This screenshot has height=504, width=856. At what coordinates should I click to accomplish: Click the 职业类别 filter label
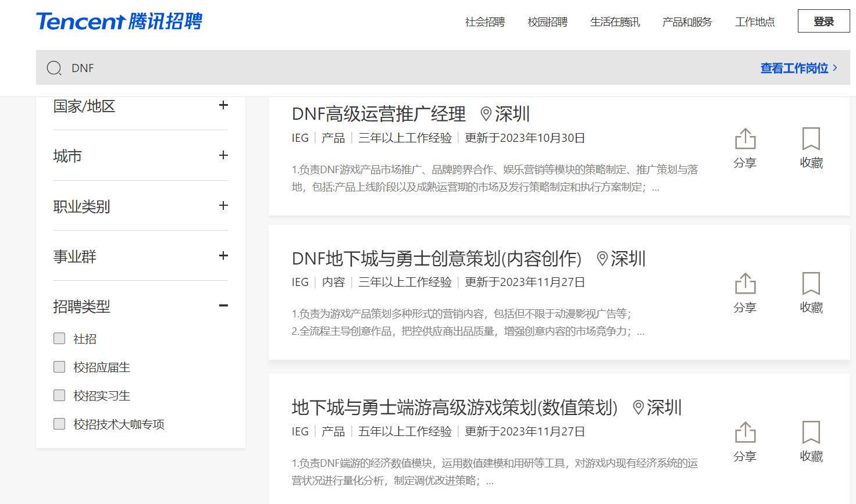click(81, 206)
